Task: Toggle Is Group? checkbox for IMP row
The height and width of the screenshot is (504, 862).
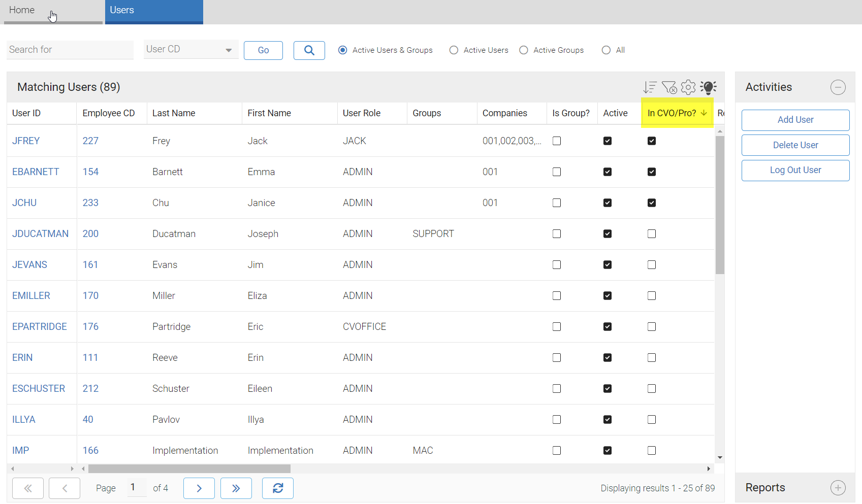Action: tap(557, 451)
